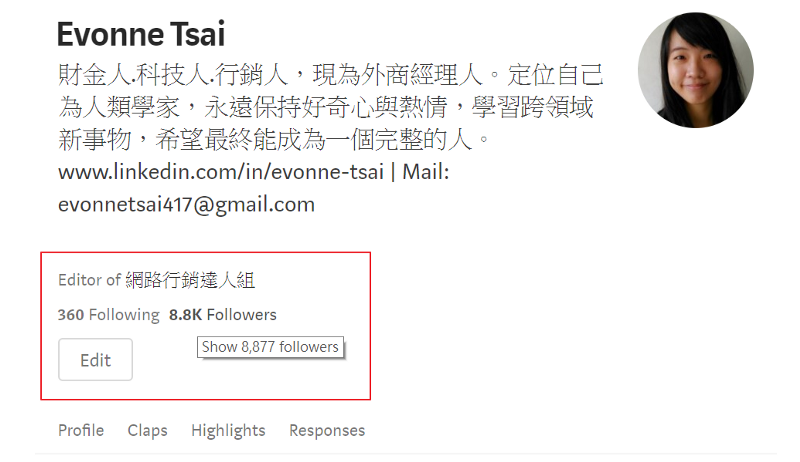Open the 8.8K Followers list
The image size is (800, 462).
[x=222, y=315]
